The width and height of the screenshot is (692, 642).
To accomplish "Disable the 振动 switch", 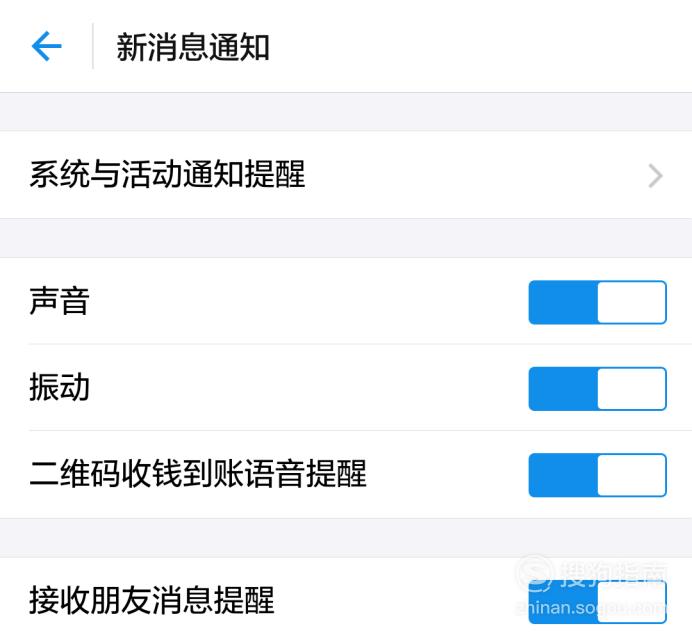I will [x=598, y=389].
